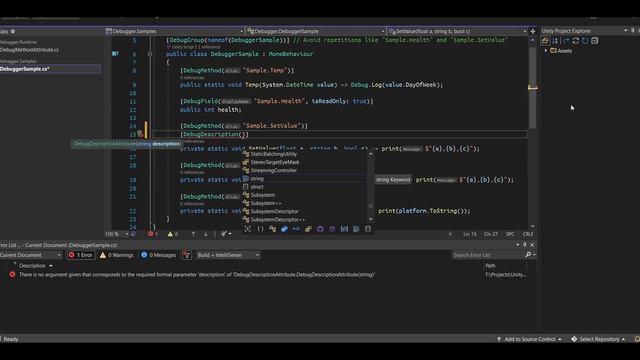Sort by the Description column header
This screenshot has height=360, width=640.
tap(33, 266)
